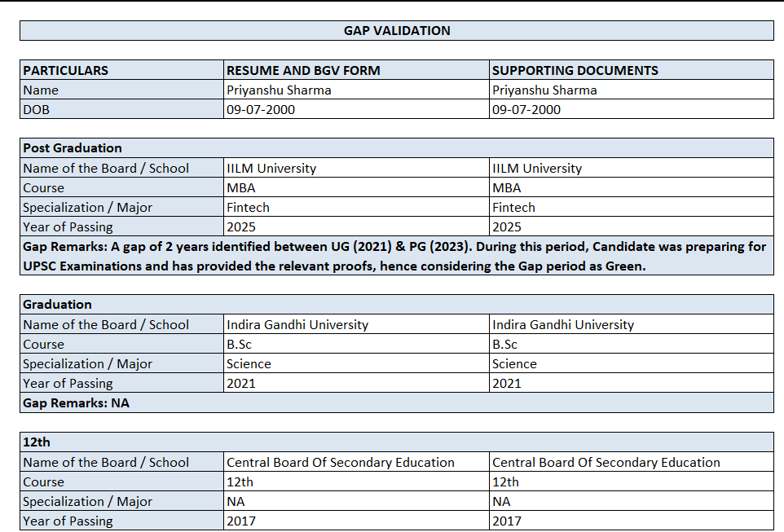Select Central Board Of Secondary Education in Resume column
Viewport: 784px width, 532px height.
[356, 462]
